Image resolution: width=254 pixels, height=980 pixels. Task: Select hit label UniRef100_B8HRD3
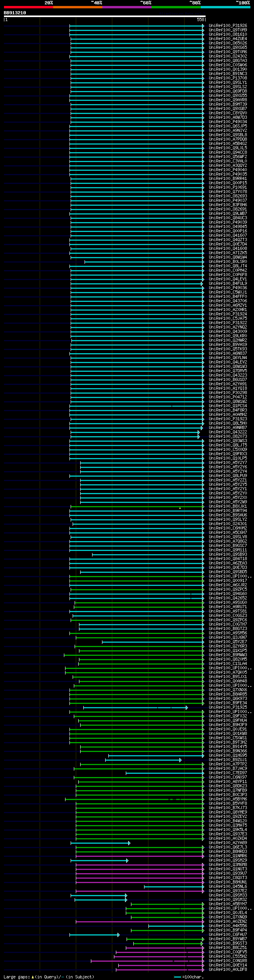(228, 851)
